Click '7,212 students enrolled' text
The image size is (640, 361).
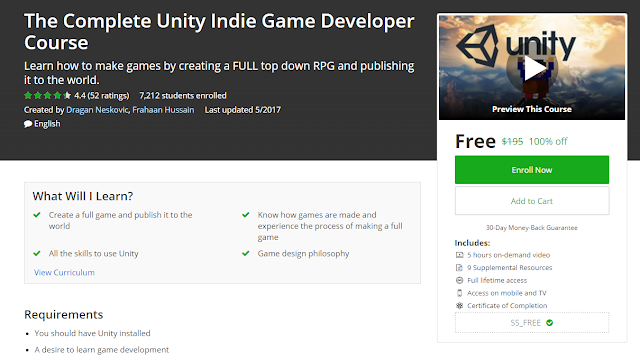coord(183,96)
